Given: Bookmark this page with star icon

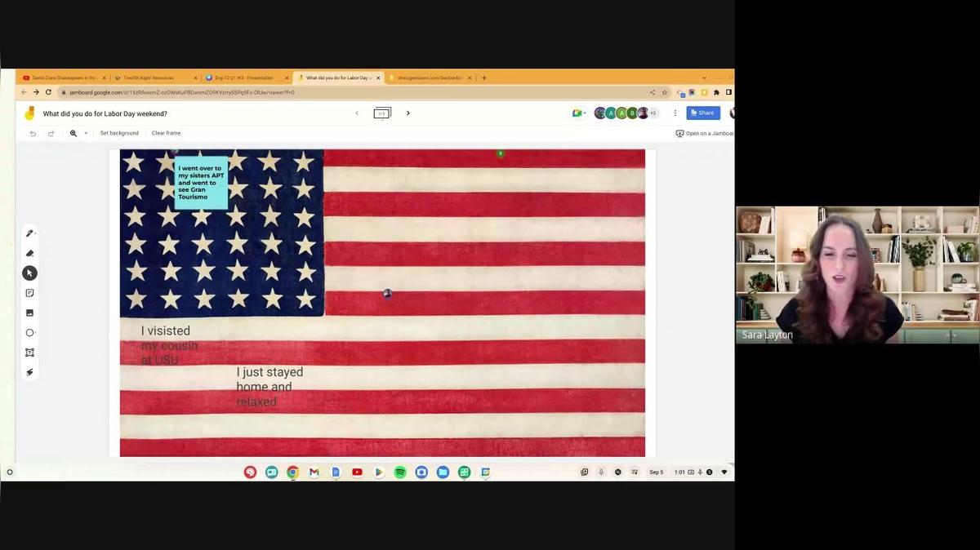Looking at the screenshot, I should pyautogui.click(x=664, y=92).
